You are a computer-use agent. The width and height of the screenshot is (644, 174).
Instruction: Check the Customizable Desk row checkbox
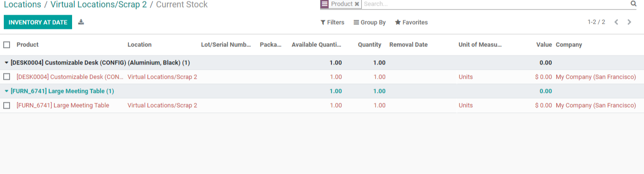click(x=7, y=77)
